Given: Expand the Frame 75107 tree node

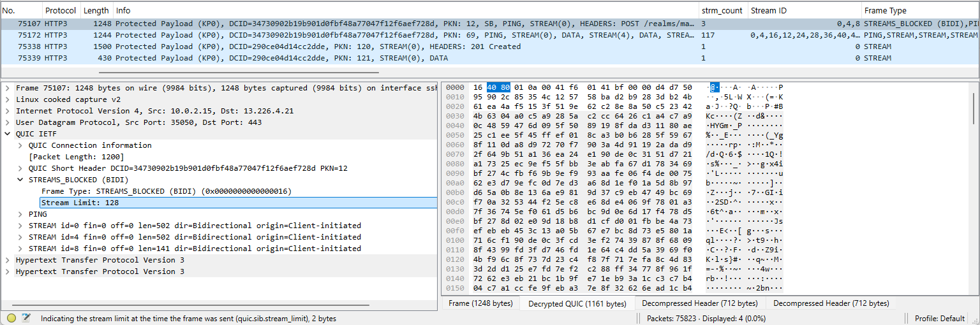Looking at the screenshot, I should 7,88.
